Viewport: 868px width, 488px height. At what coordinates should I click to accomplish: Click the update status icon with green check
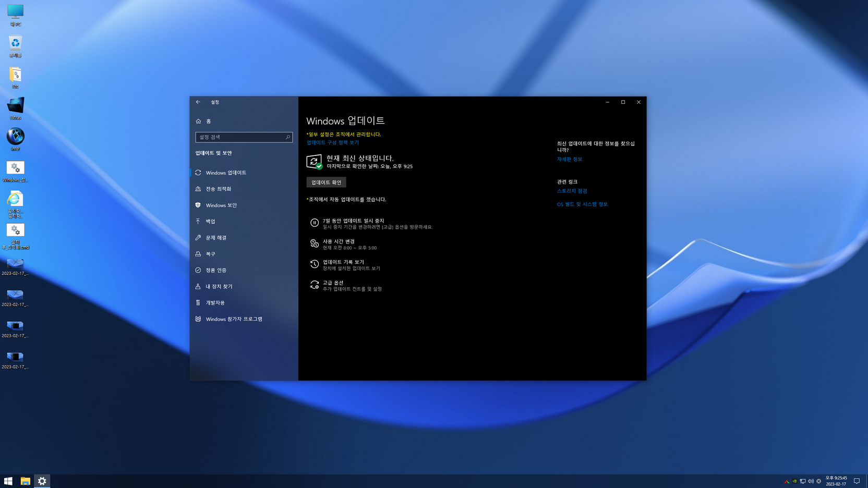click(315, 162)
